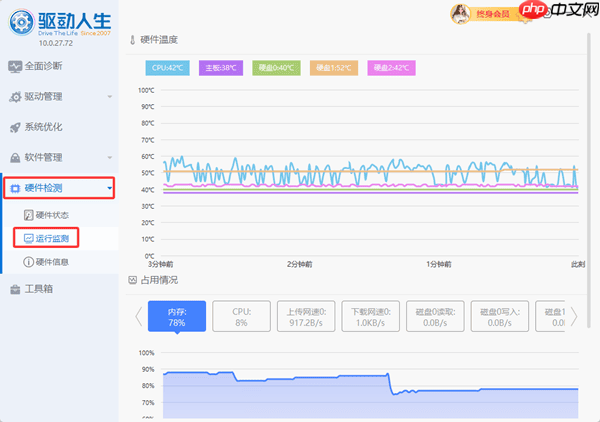Expand the 软件管理 dropdown arrow
Image resolution: width=600 pixels, height=422 pixels.
(110, 157)
